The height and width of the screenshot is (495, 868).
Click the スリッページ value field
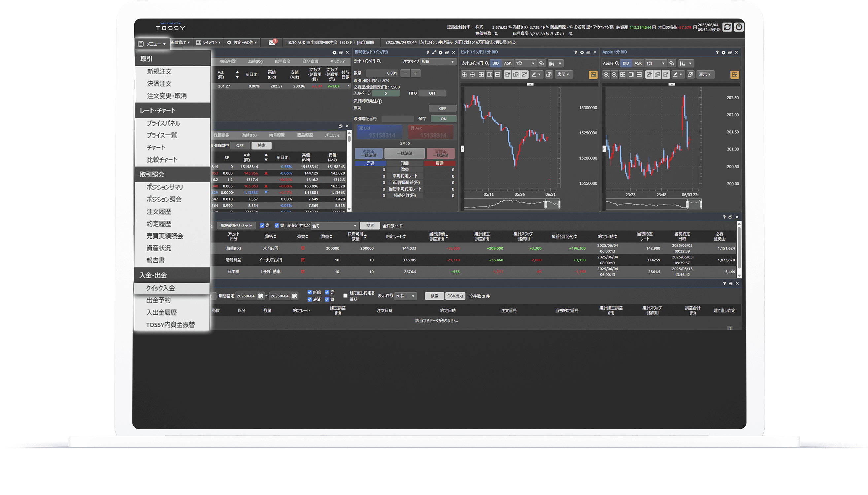(385, 93)
